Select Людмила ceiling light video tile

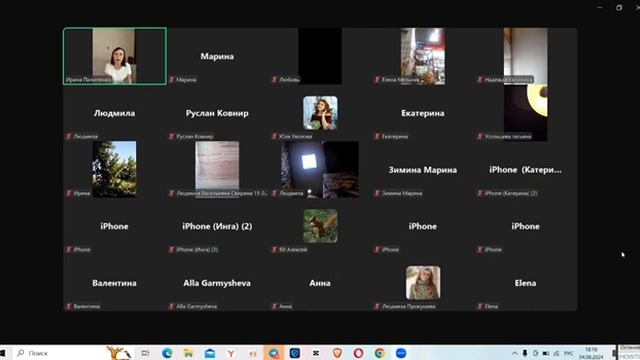(x=320, y=169)
